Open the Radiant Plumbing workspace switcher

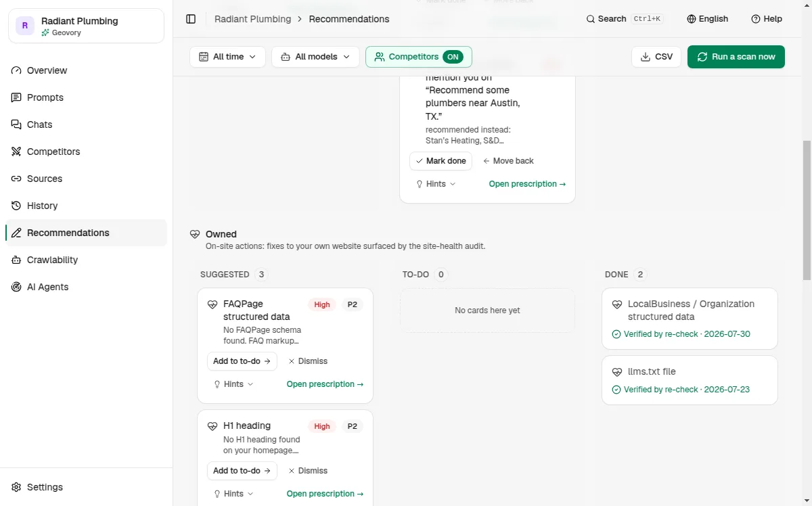click(86, 26)
